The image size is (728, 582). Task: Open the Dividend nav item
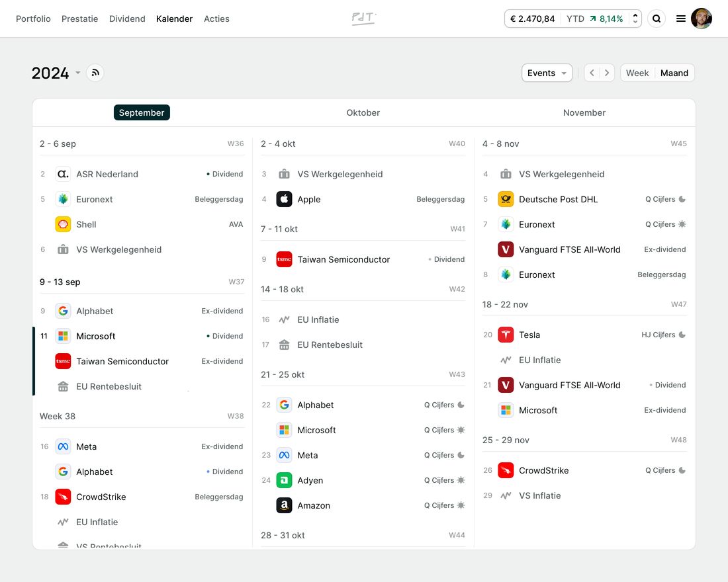click(x=127, y=19)
